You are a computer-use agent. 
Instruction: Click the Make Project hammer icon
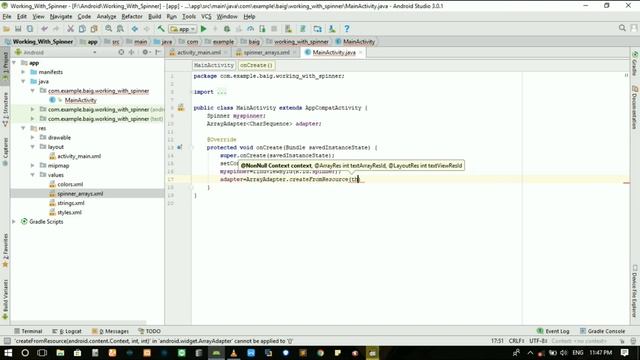[x=161, y=29]
